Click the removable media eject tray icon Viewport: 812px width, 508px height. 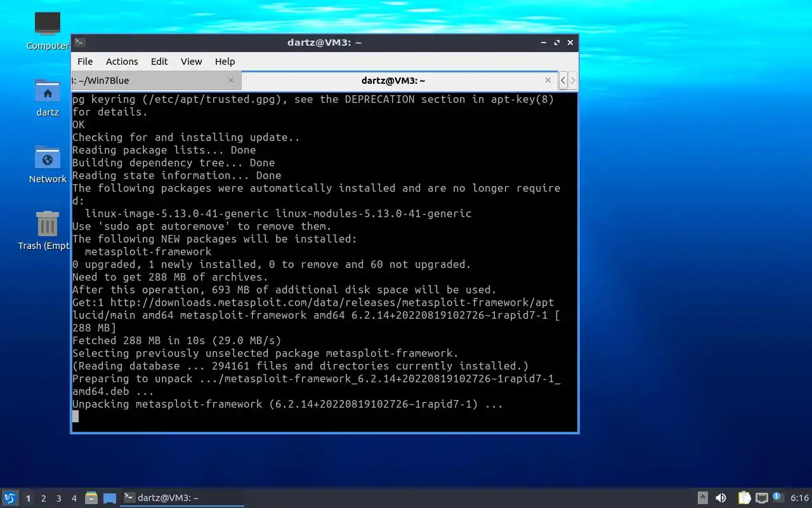coord(703,498)
